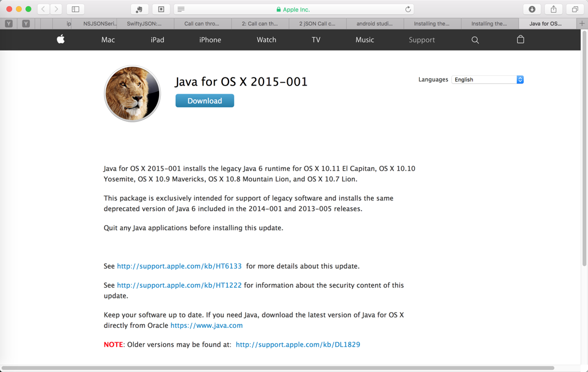Click the Apple logo home icon
The width and height of the screenshot is (588, 372).
(x=60, y=40)
